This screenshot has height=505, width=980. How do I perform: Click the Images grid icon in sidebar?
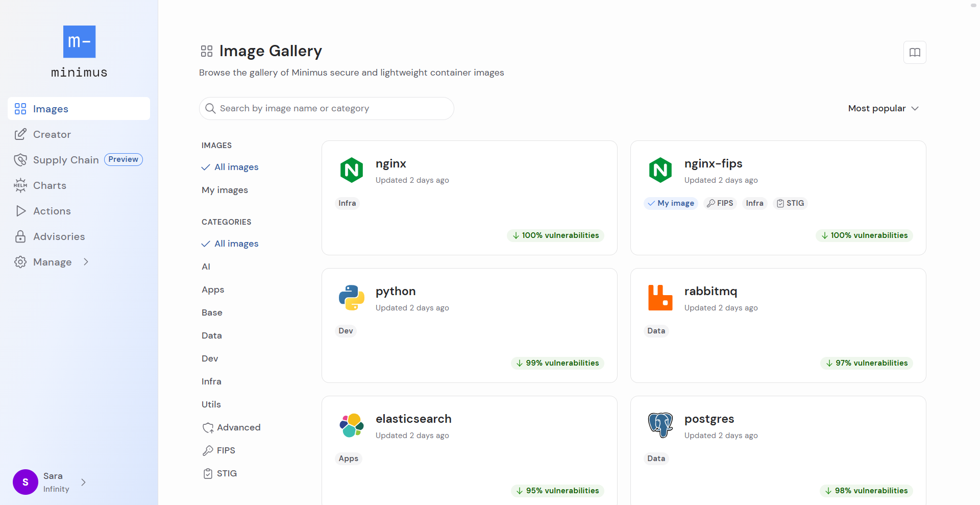20,109
